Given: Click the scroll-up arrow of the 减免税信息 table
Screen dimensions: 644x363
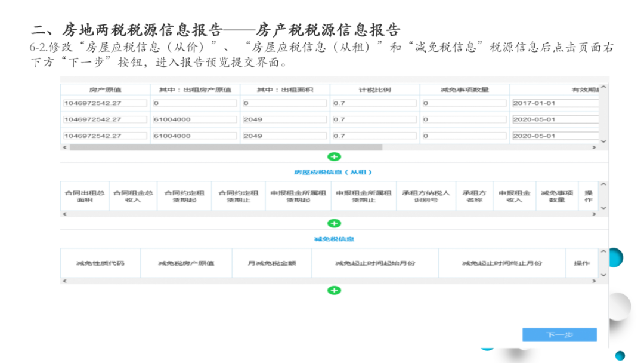Looking at the screenshot, I should pyautogui.click(x=603, y=251).
